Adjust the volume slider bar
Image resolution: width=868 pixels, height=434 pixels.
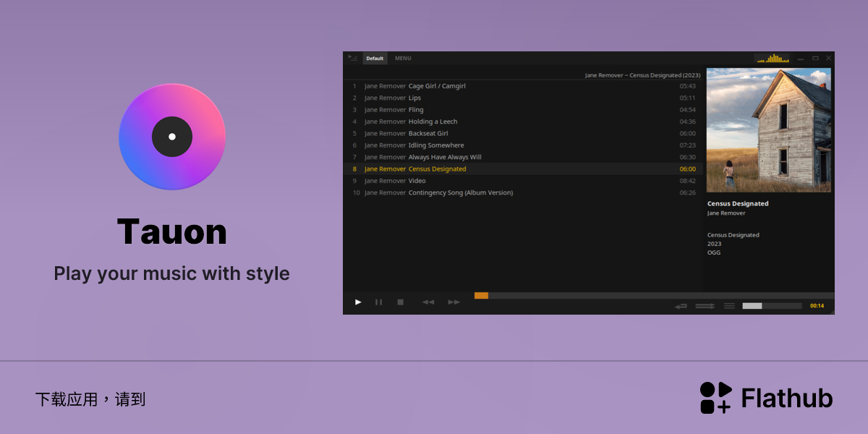pos(772,306)
